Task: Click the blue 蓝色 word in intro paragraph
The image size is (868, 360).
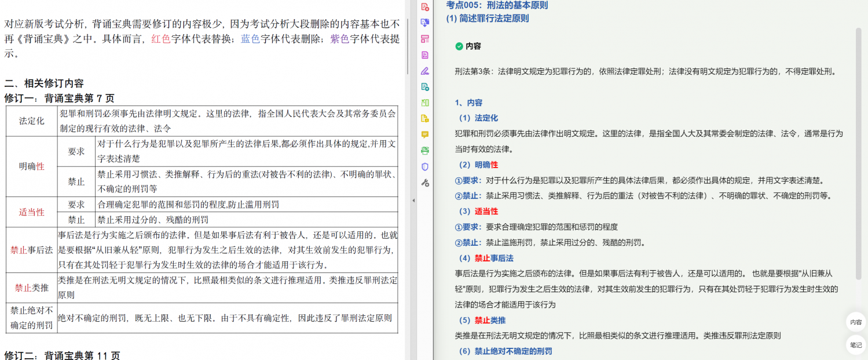Action: click(250, 39)
